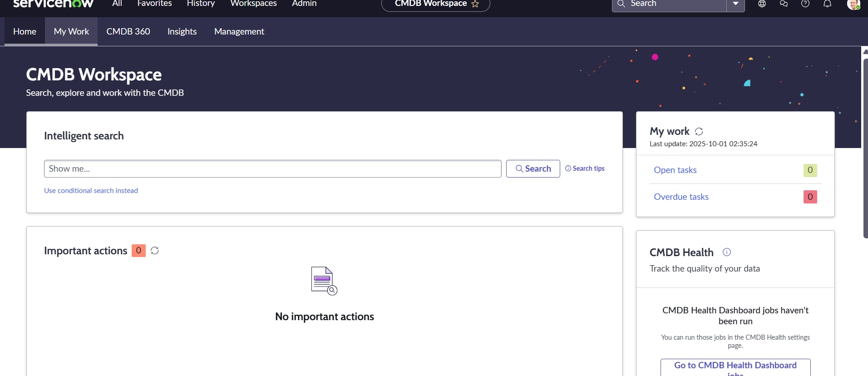Click the Important actions count badge
Viewport: 868px width, 376px height.
click(138, 251)
